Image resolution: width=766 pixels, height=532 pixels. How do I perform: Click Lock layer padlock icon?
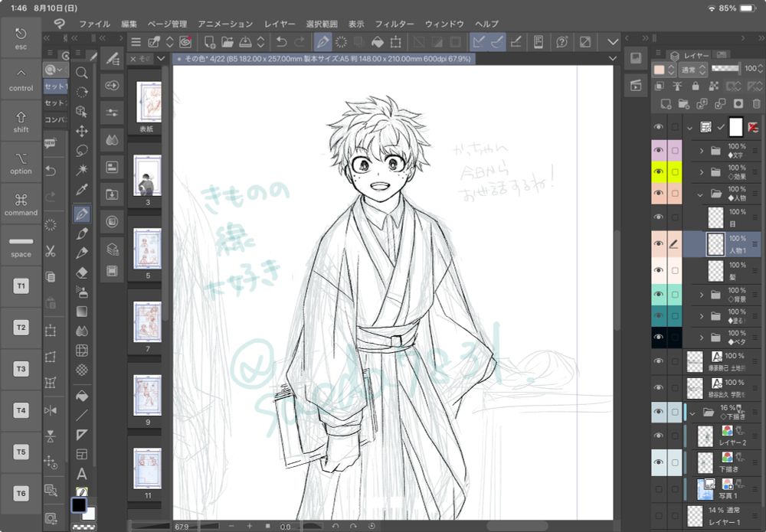coord(696,86)
